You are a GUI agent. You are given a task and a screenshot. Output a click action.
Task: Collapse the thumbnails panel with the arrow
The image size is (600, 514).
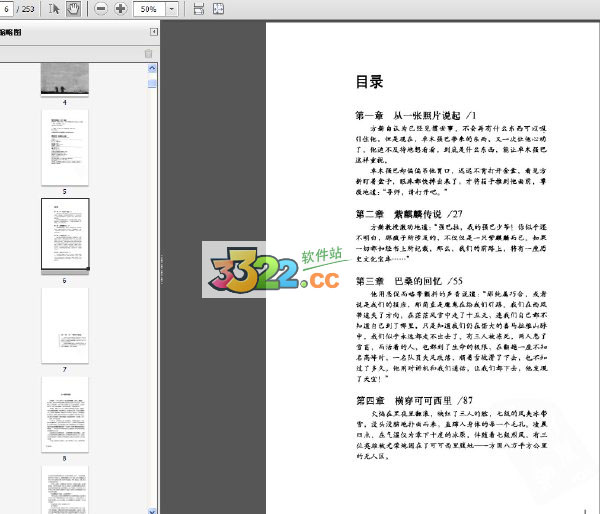pyautogui.click(x=153, y=32)
